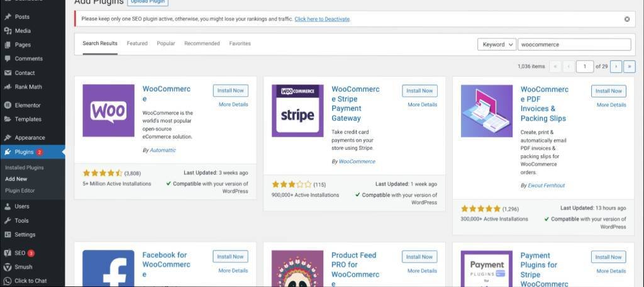Switch to the Featured tab
644x287 pixels.
tap(137, 43)
